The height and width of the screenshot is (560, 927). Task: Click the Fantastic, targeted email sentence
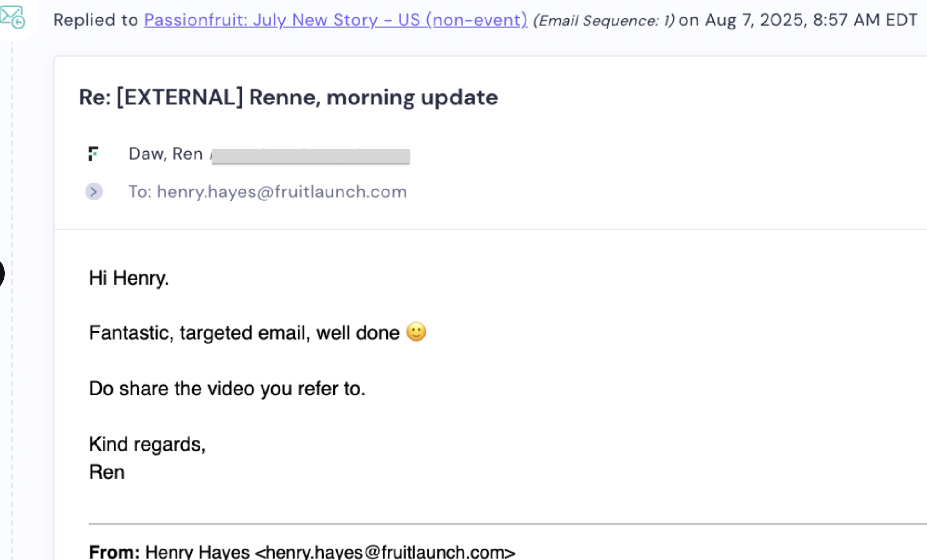tap(244, 333)
